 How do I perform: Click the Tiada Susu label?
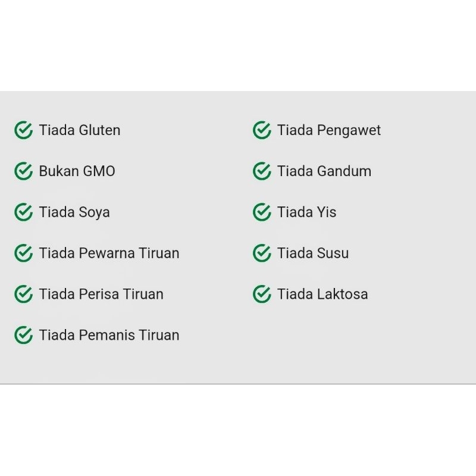pyautogui.click(x=313, y=253)
